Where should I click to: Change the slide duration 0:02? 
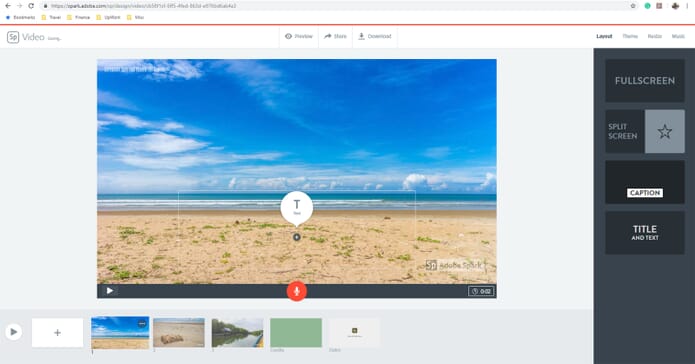(481, 291)
